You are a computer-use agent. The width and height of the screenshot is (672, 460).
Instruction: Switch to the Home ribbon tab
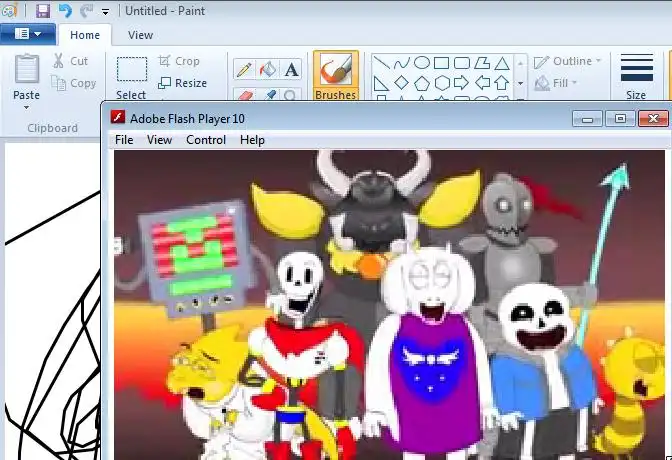(x=85, y=35)
